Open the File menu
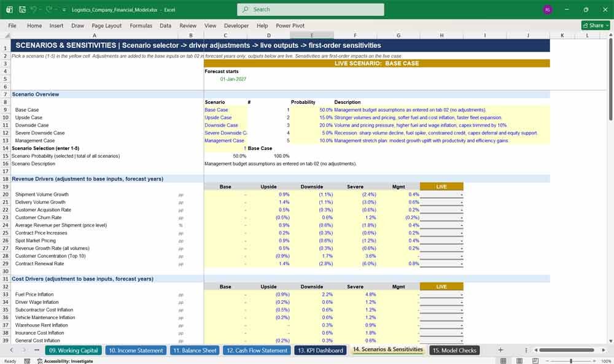 point(12,25)
